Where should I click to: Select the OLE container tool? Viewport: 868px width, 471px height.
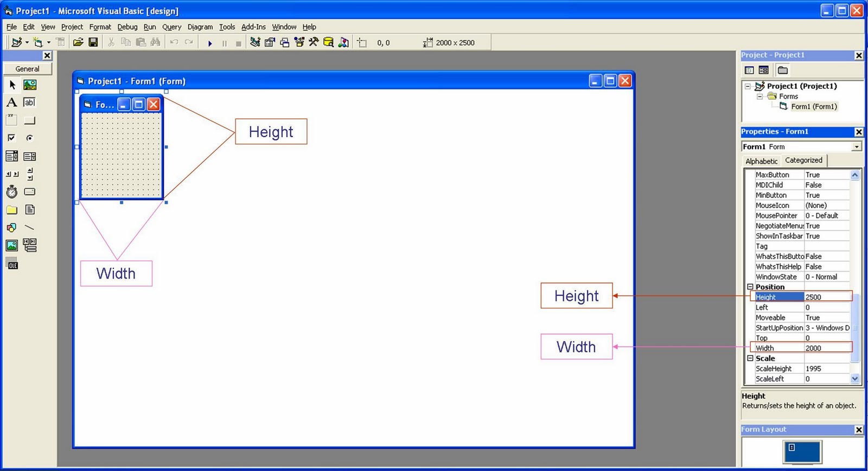click(x=12, y=263)
